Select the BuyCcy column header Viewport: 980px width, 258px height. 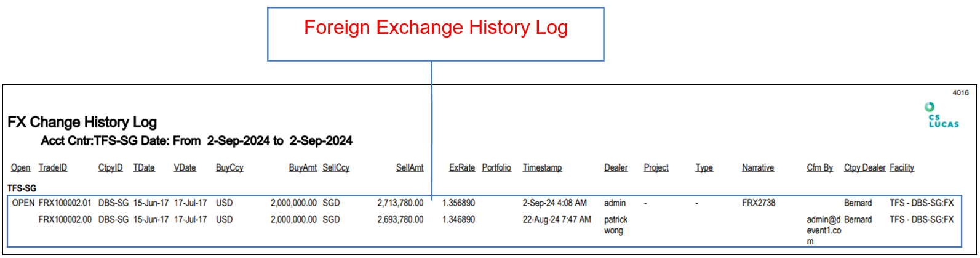pos(229,167)
